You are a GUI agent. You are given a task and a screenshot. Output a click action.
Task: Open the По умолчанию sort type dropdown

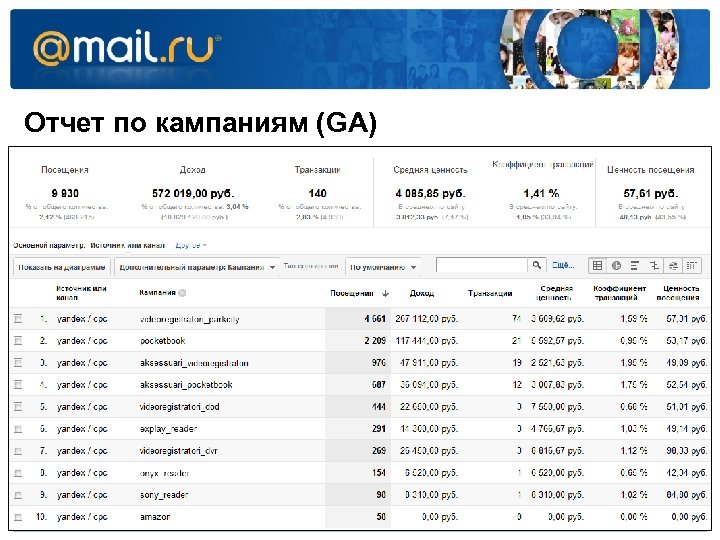[x=382, y=267]
